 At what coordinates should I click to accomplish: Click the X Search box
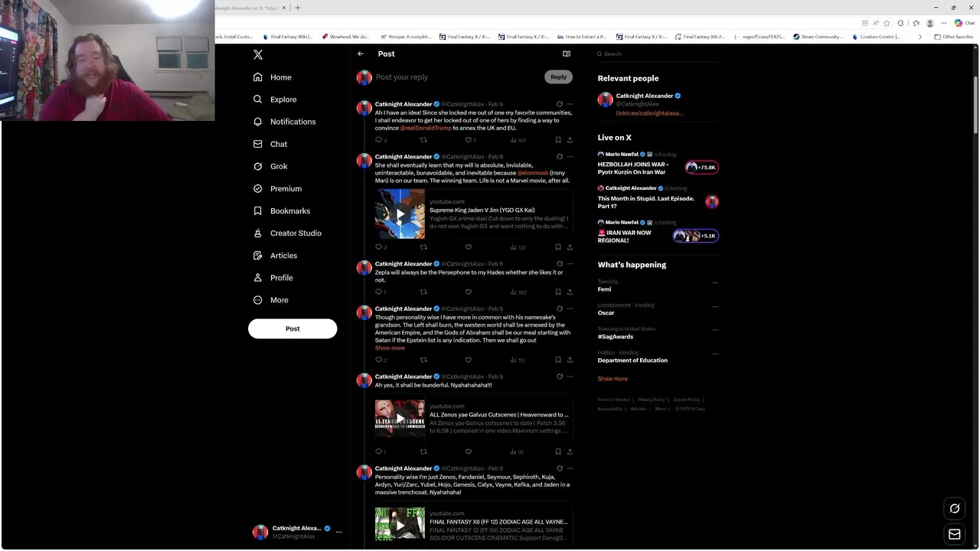[658, 54]
